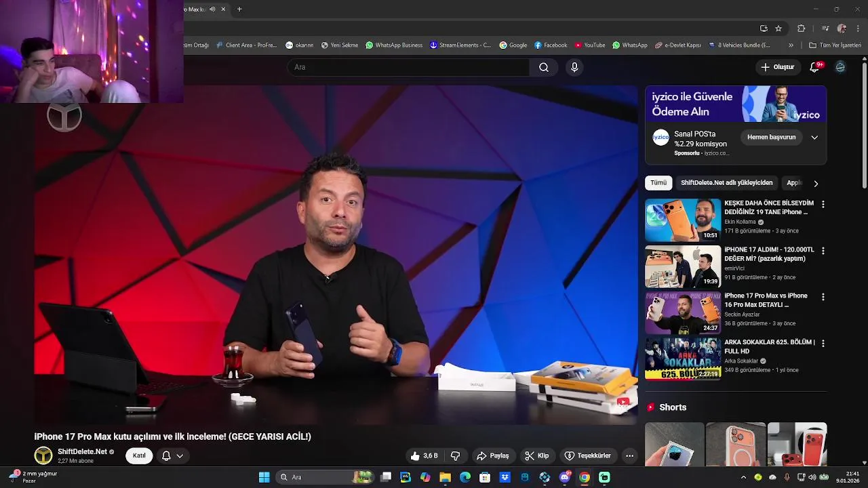The image size is (868, 488).
Task: Click the Oluştur create button
Action: coord(777,67)
